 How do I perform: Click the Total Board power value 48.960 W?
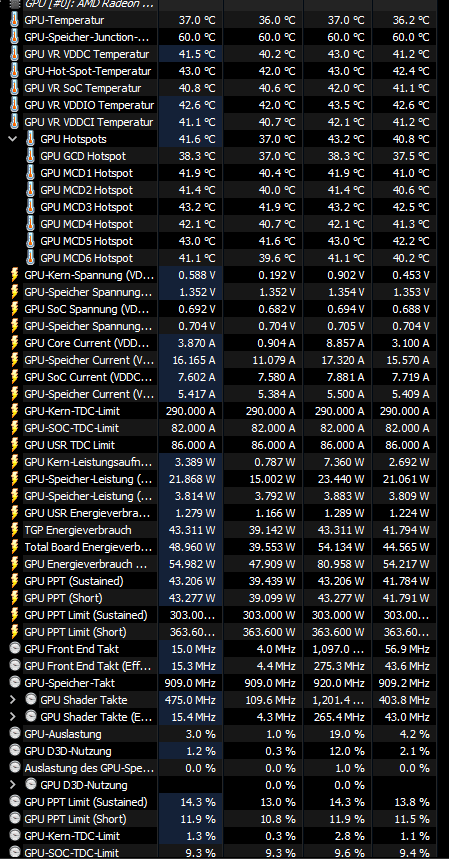[x=189, y=547]
